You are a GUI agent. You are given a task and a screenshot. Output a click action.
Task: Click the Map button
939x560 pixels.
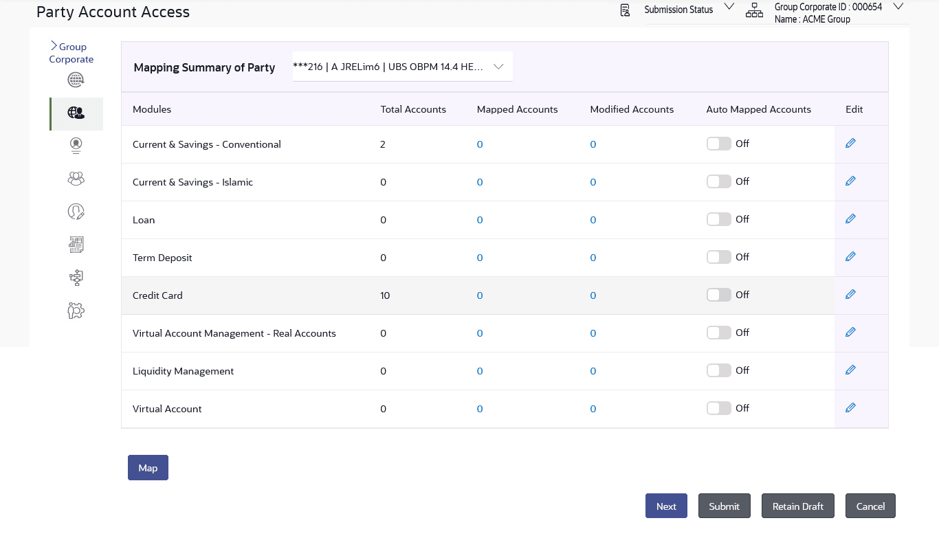click(148, 468)
